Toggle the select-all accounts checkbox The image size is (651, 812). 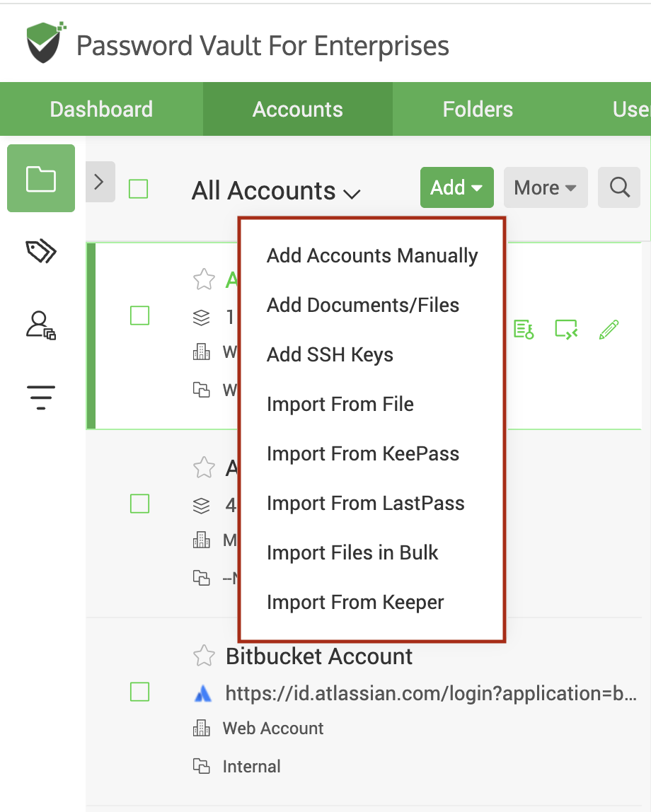click(x=138, y=189)
